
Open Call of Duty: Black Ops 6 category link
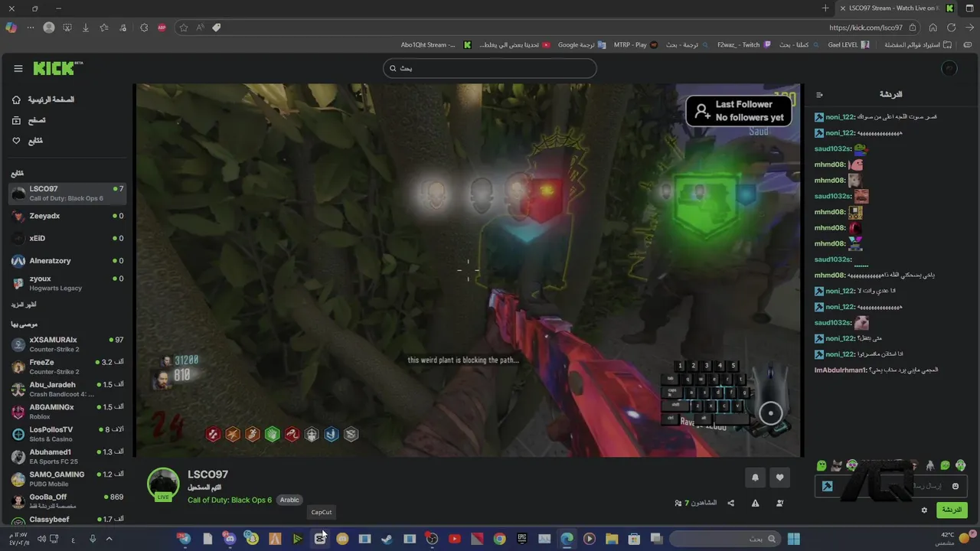pos(230,500)
